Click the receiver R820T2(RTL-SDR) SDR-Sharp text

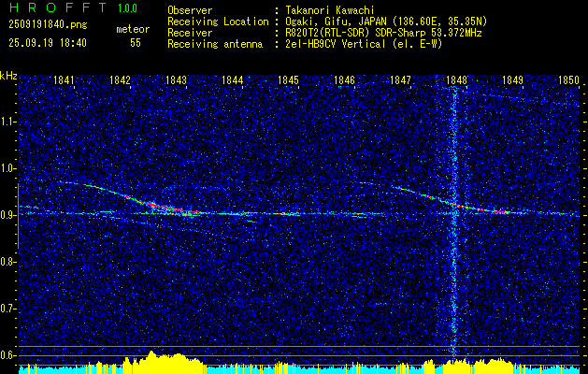(383, 33)
